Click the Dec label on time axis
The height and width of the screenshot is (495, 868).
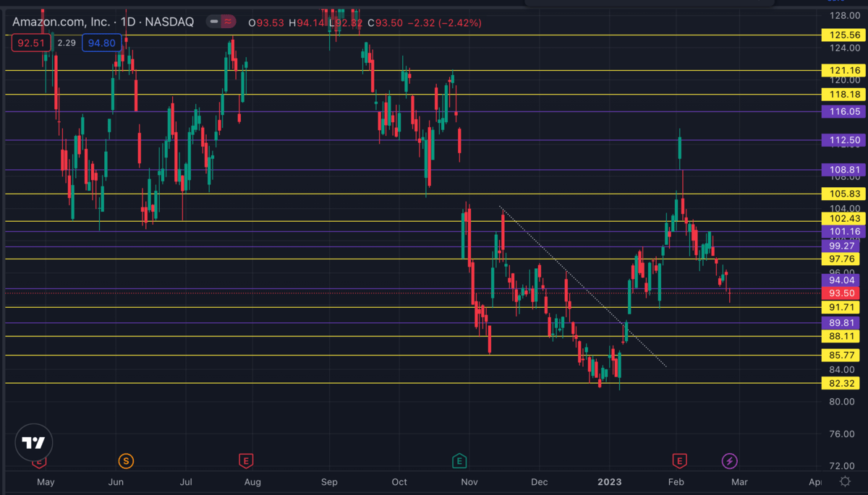tap(538, 481)
